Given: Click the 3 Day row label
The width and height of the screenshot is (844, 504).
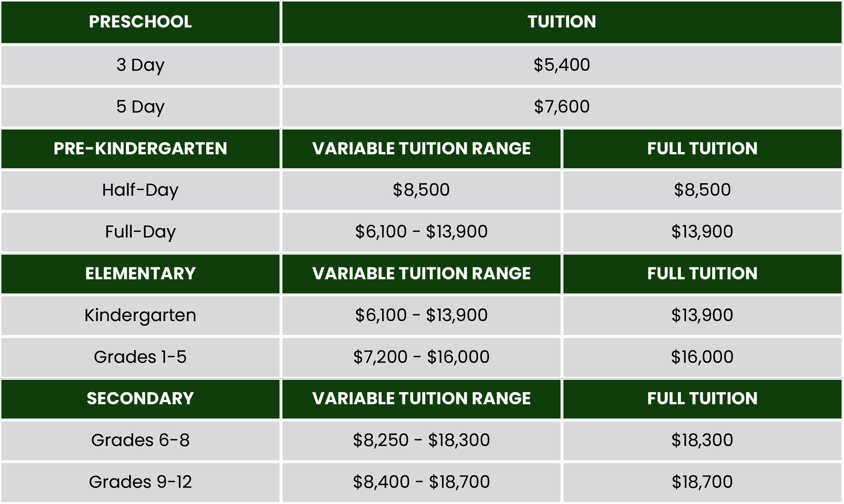Looking at the screenshot, I should coord(140,65).
